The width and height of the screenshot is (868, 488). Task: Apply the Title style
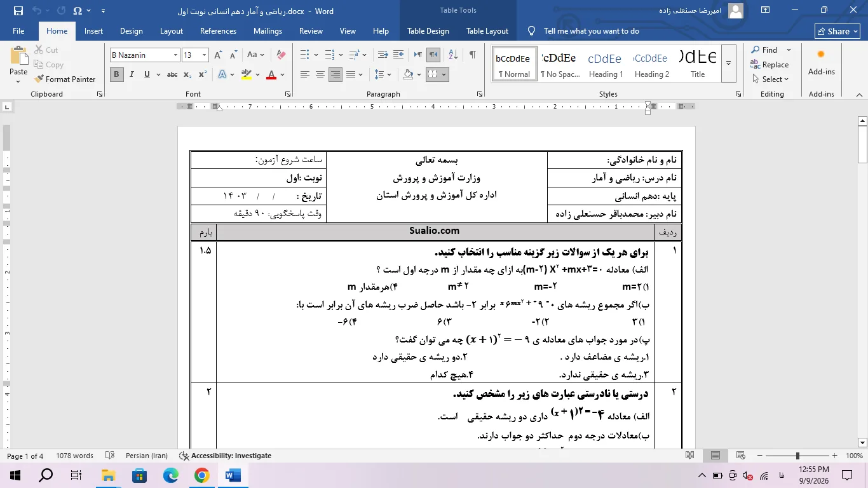click(x=698, y=63)
